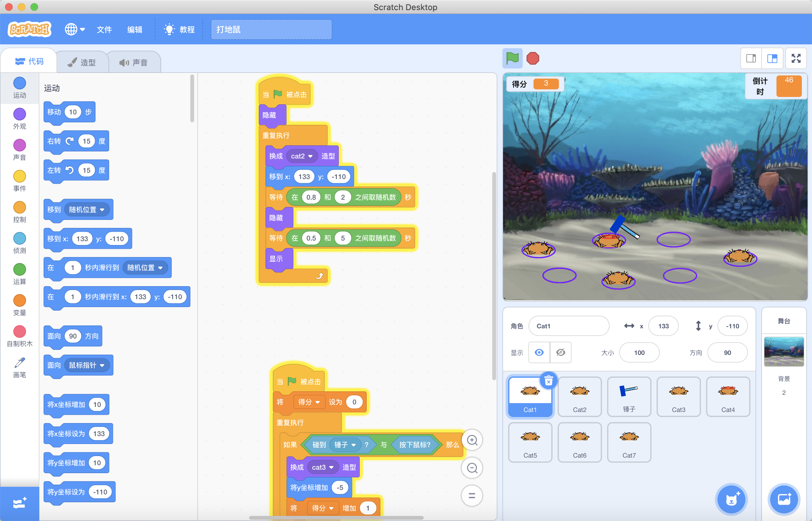Select the 变量 block category
The image size is (812, 521).
click(20, 306)
